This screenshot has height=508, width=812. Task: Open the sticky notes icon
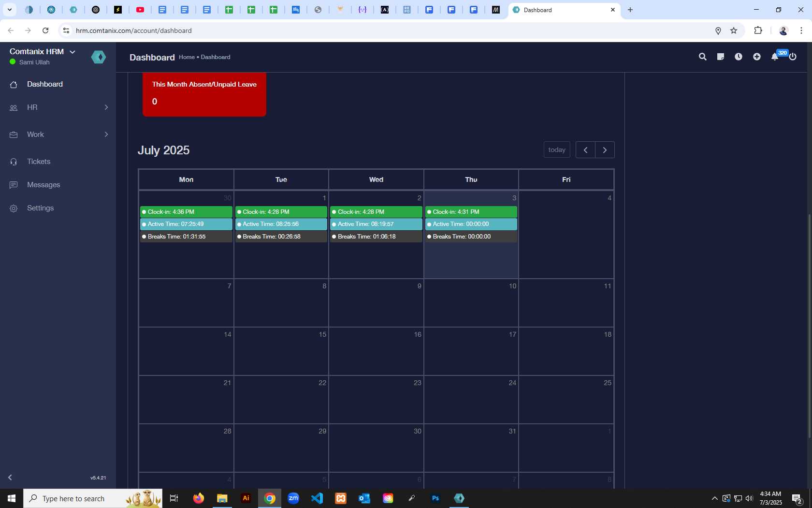[x=720, y=57]
